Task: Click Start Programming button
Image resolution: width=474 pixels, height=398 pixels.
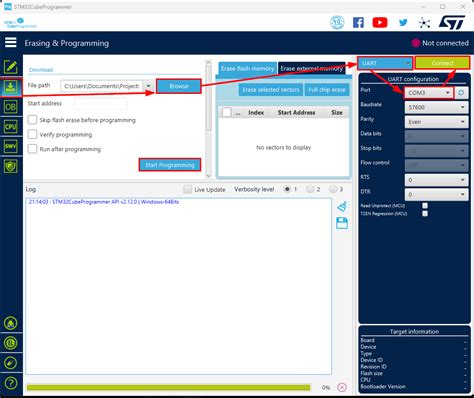Action: point(170,165)
